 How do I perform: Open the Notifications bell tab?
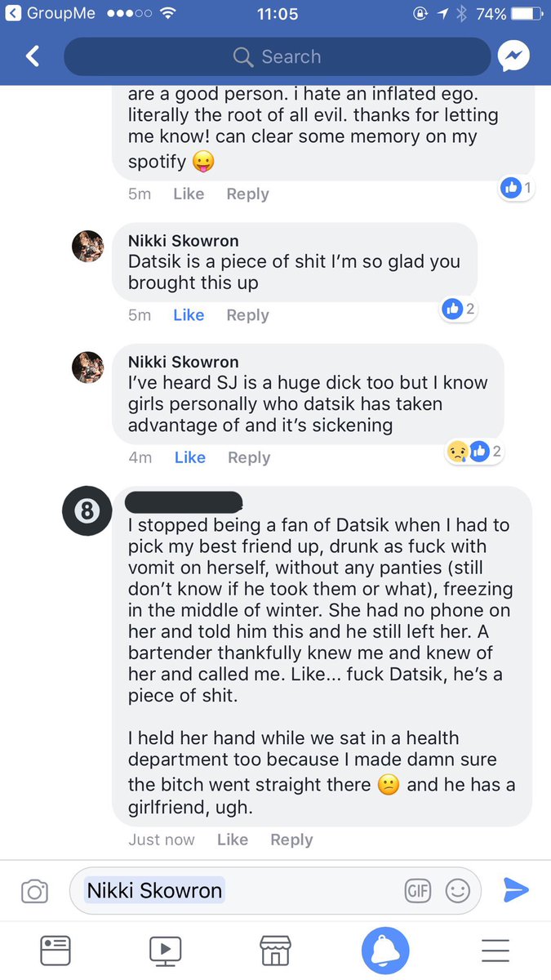(x=385, y=951)
